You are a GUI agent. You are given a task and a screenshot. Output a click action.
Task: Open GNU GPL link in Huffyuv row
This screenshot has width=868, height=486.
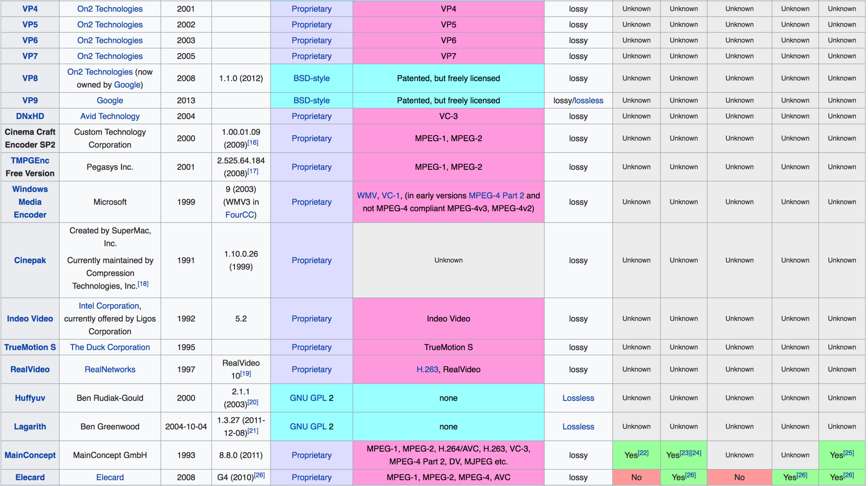(x=308, y=398)
